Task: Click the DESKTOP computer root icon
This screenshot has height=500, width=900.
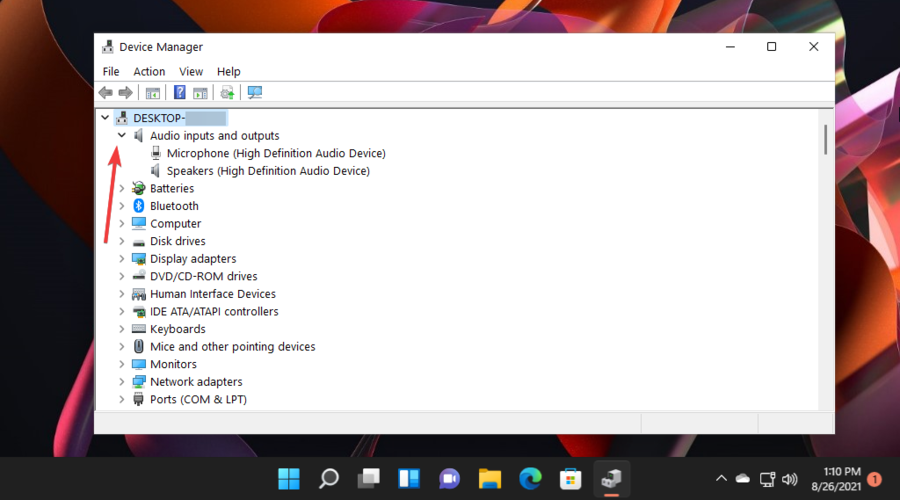Action: pos(122,118)
